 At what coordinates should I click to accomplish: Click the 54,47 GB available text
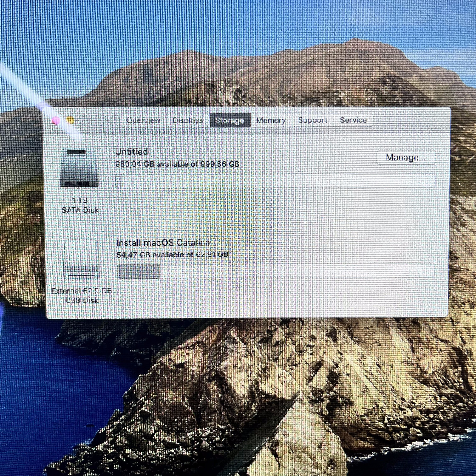point(172,255)
